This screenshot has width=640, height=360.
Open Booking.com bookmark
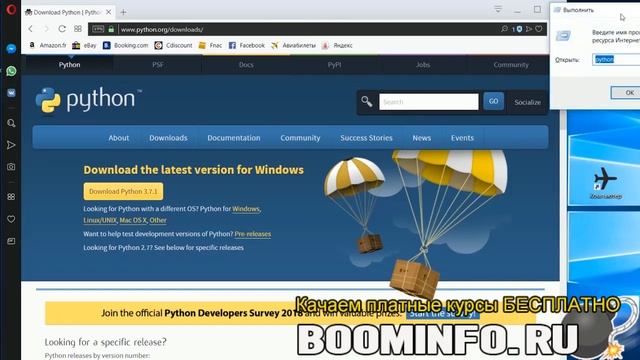(x=125, y=45)
